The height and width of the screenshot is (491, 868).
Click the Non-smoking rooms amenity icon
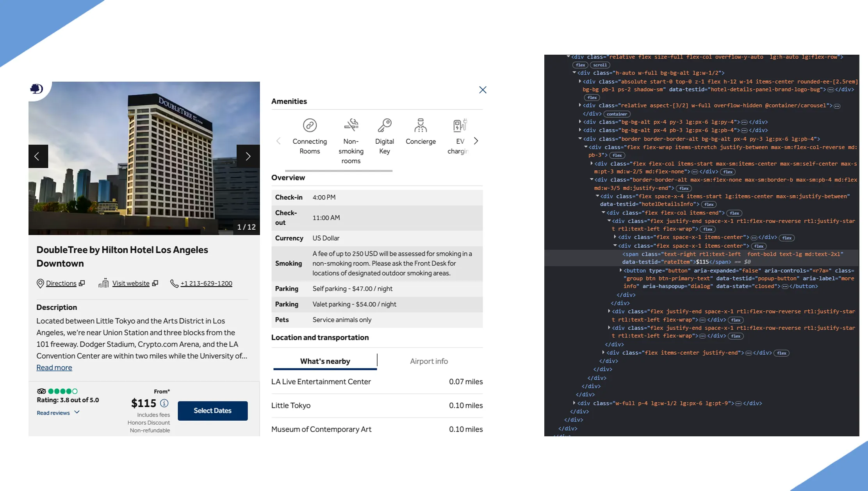(x=351, y=125)
